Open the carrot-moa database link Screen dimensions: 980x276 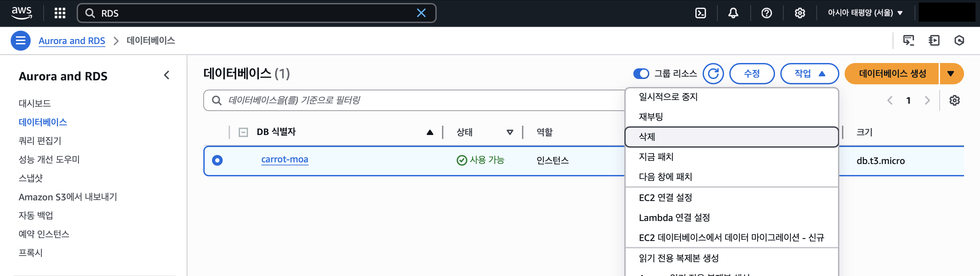(x=285, y=160)
